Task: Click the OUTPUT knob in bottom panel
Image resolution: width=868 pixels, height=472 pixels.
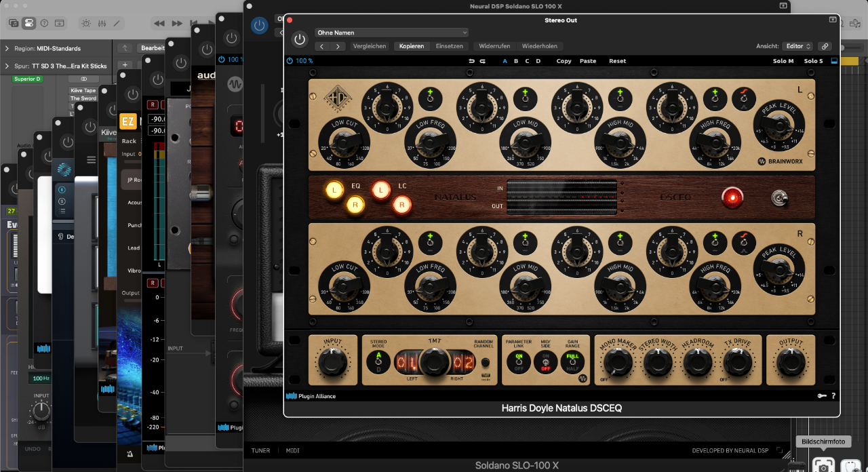Action: [x=791, y=363]
